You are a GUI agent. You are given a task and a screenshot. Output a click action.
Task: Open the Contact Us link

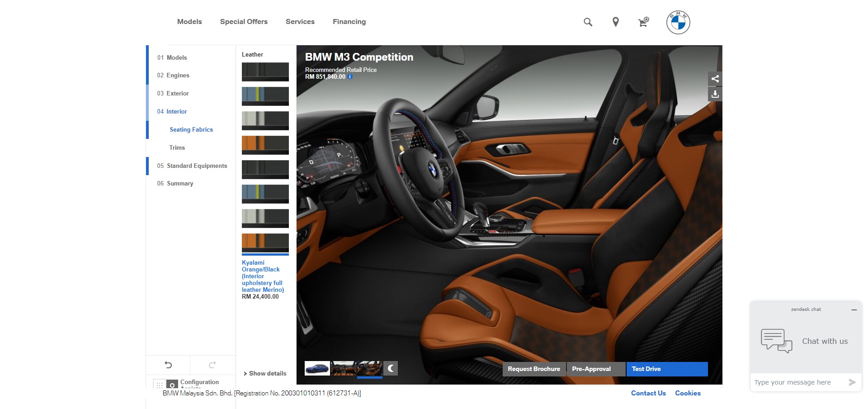point(648,393)
